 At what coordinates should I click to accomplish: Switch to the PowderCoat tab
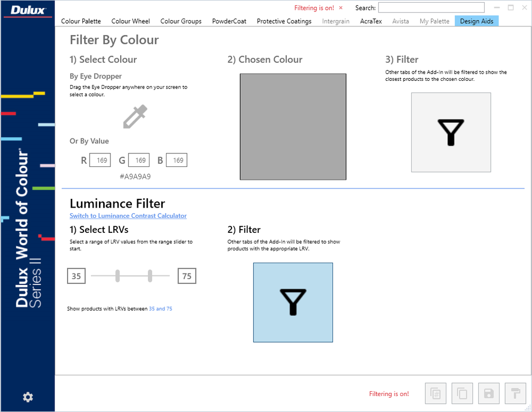[x=229, y=21]
